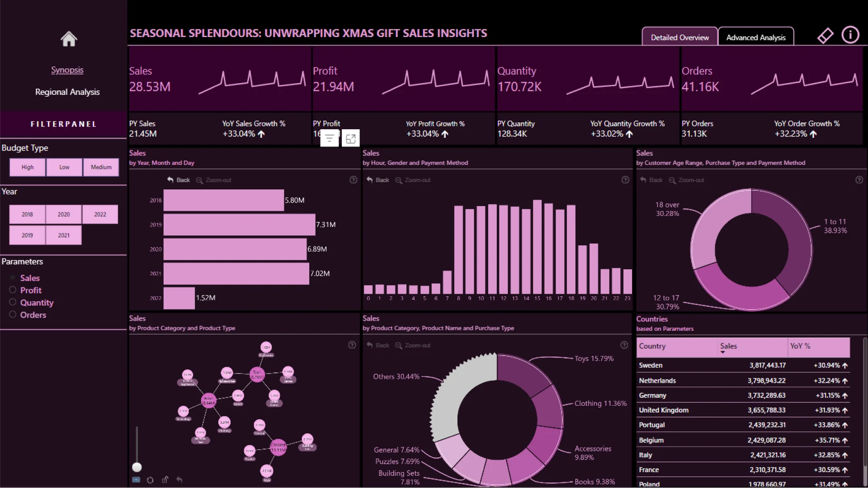Click Zoom-out on Customer Age Range chart

point(686,180)
